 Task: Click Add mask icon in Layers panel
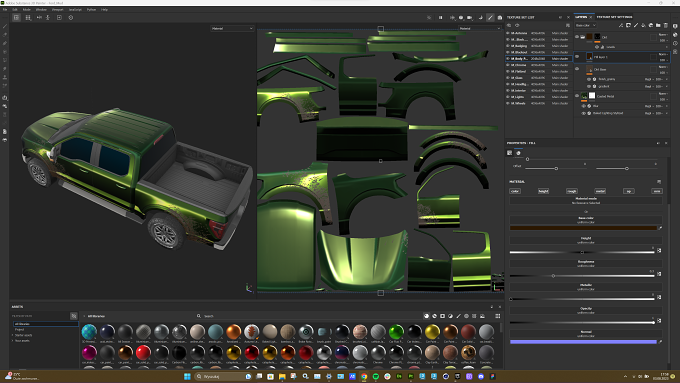coord(628,25)
